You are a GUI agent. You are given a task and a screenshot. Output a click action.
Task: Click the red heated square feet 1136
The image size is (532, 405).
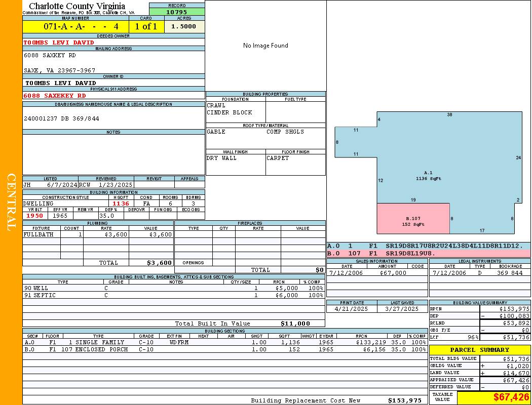121,204
